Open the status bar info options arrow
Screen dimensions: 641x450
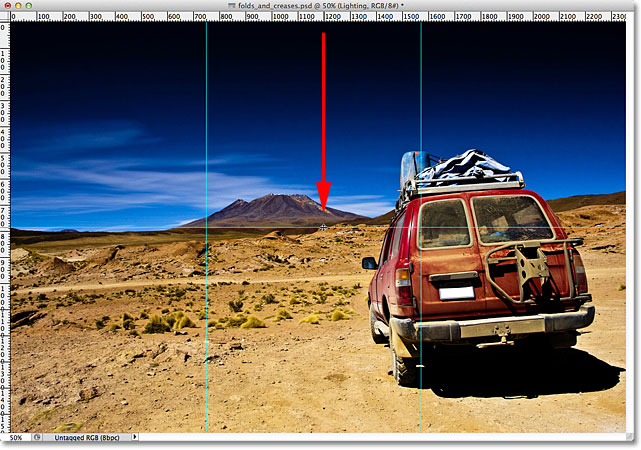135,437
